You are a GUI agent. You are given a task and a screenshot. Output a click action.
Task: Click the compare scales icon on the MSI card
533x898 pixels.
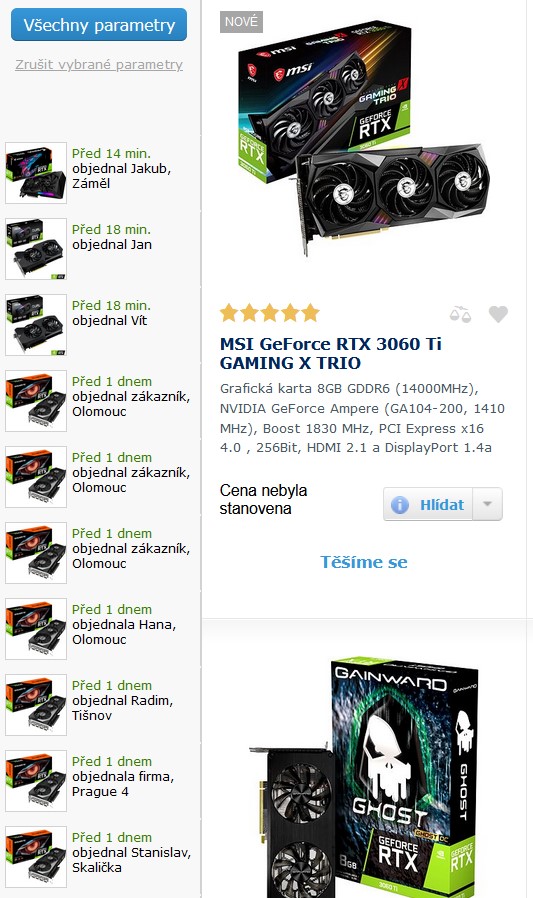tap(460, 314)
